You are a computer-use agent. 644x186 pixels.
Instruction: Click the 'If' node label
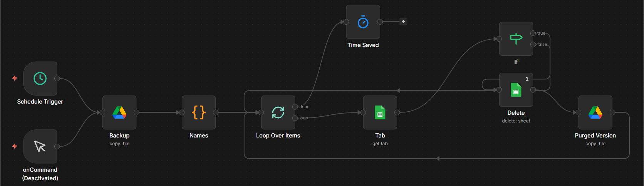coord(516,62)
